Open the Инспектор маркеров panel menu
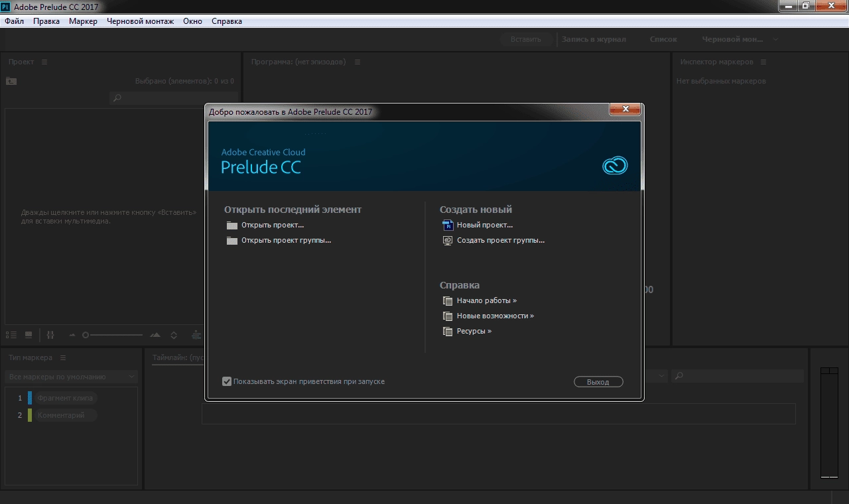The width and height of the screenshot is (849, 504). tap(763, 62)
